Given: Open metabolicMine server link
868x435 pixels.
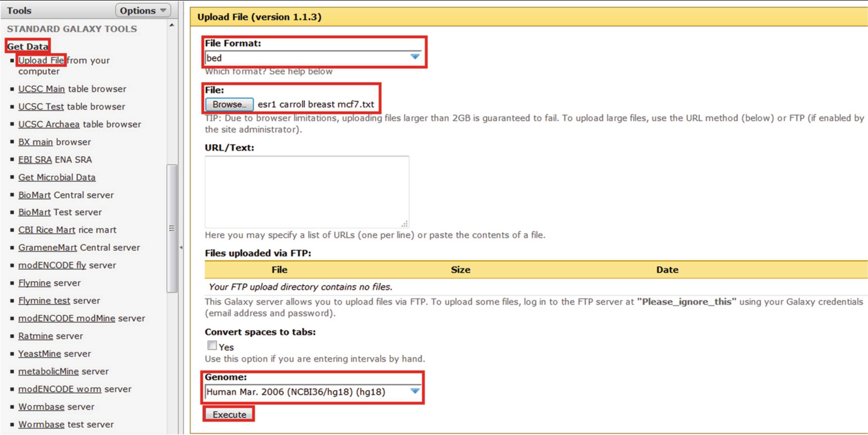Looking at the screenshot, I should 48,371.
